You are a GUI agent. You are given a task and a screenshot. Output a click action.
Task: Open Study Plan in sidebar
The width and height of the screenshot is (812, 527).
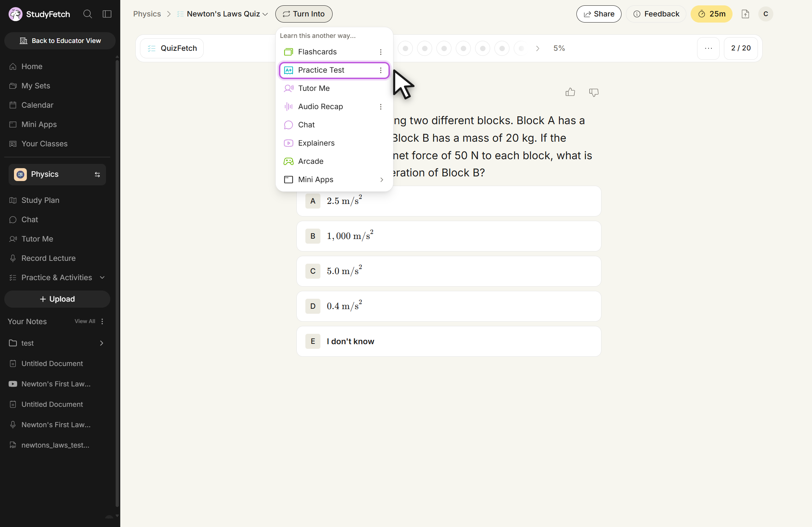pyautogui.click(x=57, y=200)
